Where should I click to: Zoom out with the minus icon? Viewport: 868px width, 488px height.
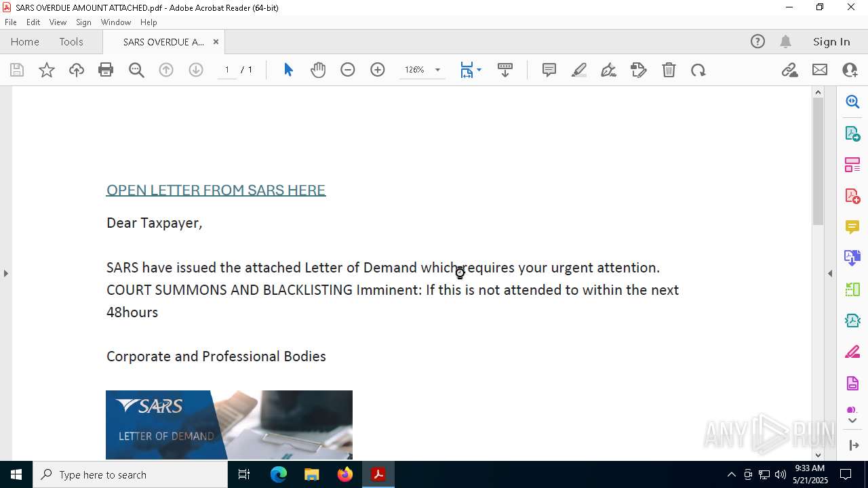(x=348, y=70)
